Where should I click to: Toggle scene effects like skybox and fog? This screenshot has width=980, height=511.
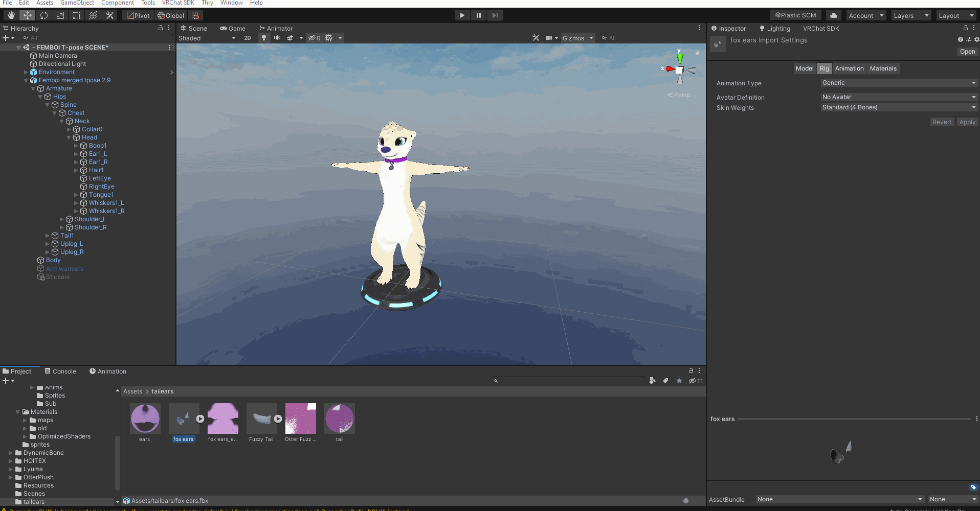(x=290, y=38)
